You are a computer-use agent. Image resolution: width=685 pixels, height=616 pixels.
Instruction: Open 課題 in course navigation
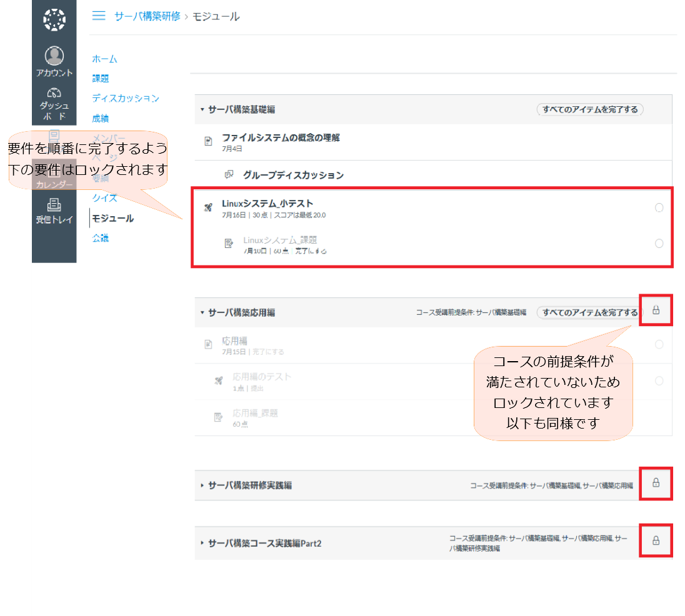coord(101,79)
